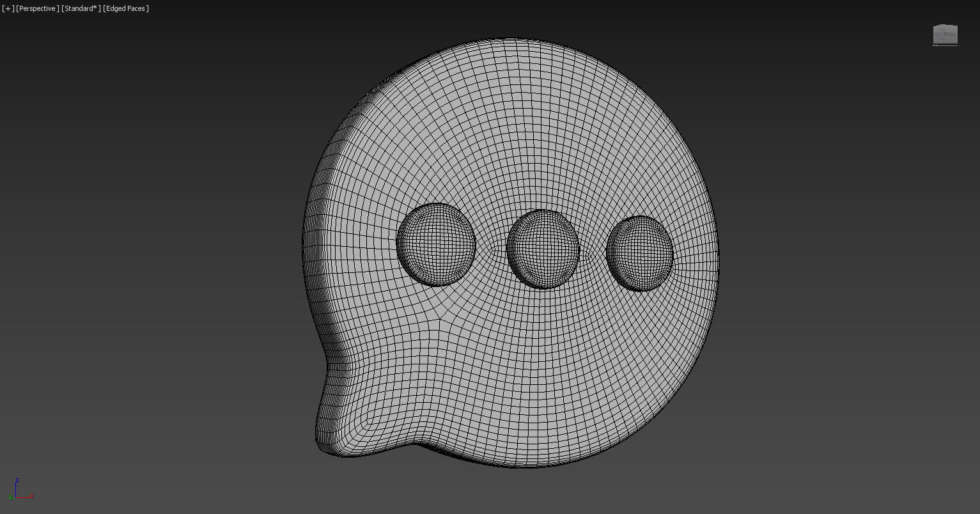Image resolution: width=980 pixels, height=514 pixels.
Task: Open the Standard* shading menu
Action: (81, 8)
